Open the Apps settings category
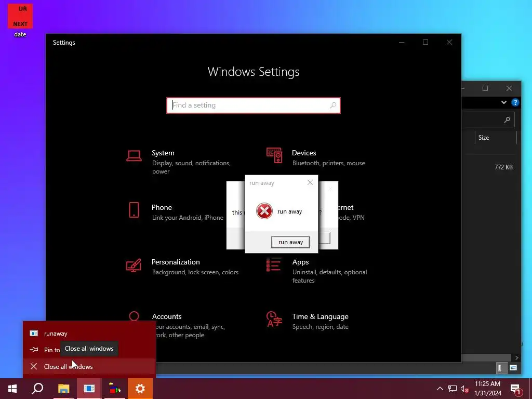Viewport: 532px width, 399px height. [x=316, y=271]
